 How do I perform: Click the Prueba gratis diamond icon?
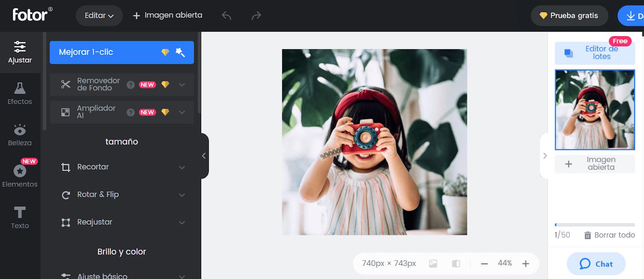[543, 16]
